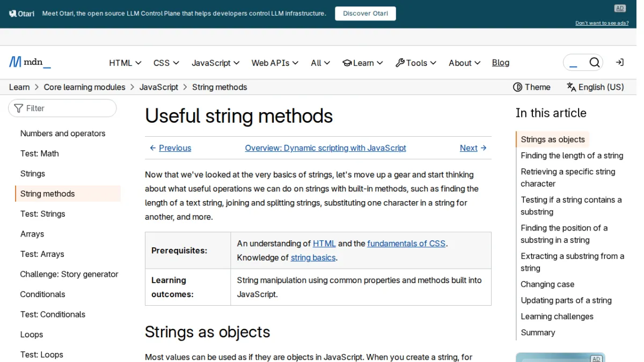Click the login arrow icon
The height and width of the screenshot is (362, 644).
(x=619, y=63)
